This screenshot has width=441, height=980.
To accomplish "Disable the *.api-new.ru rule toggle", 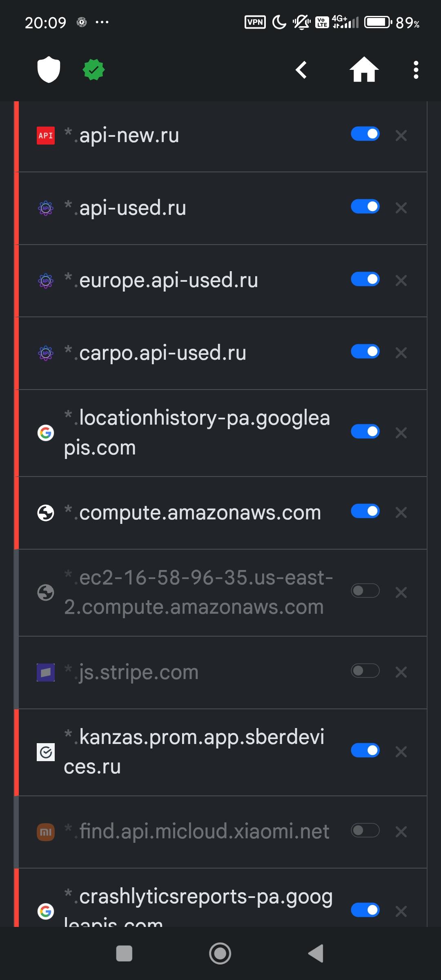I will [365, 134].
